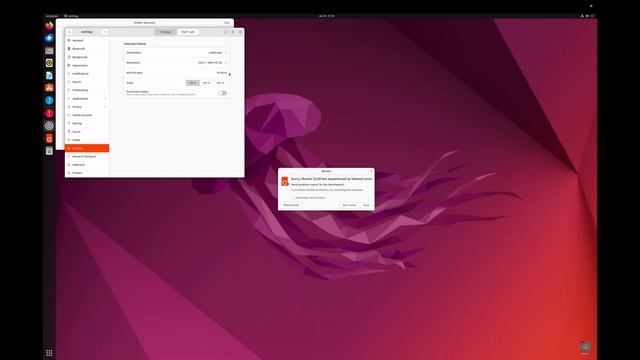The height and width of the screenshot is (360, 640).
Task: Launch Rhythmbox from the dock
Action: tap(49, 63)
